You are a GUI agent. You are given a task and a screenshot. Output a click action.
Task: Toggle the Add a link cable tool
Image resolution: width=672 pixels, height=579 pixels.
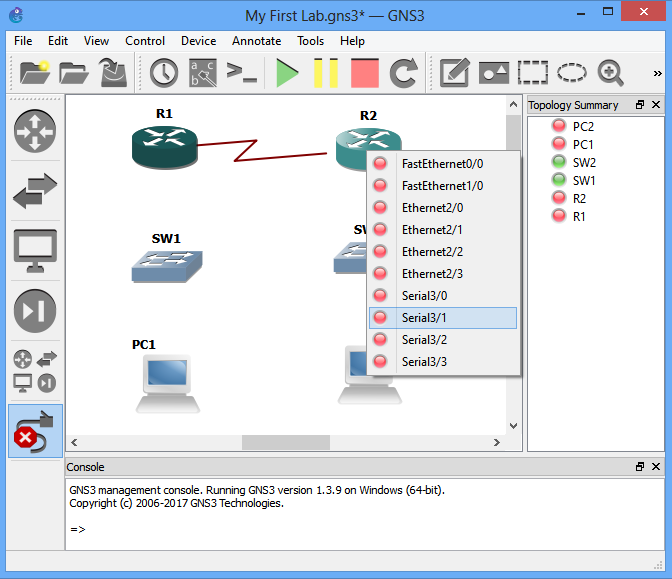[35, 431]
